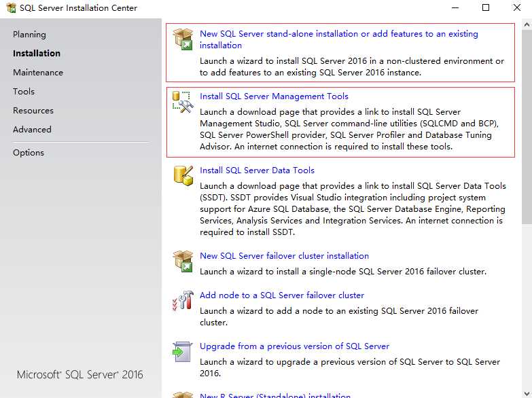The image size is (532, 398).
Task: Maximize the Installation Center window
Action: pos(486,7)
